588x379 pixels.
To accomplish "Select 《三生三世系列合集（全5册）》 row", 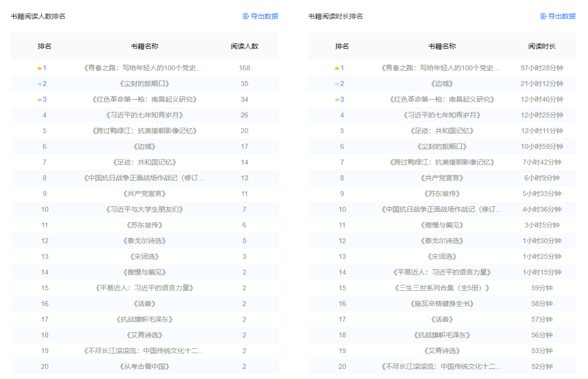I will click(x=442, y=288).
